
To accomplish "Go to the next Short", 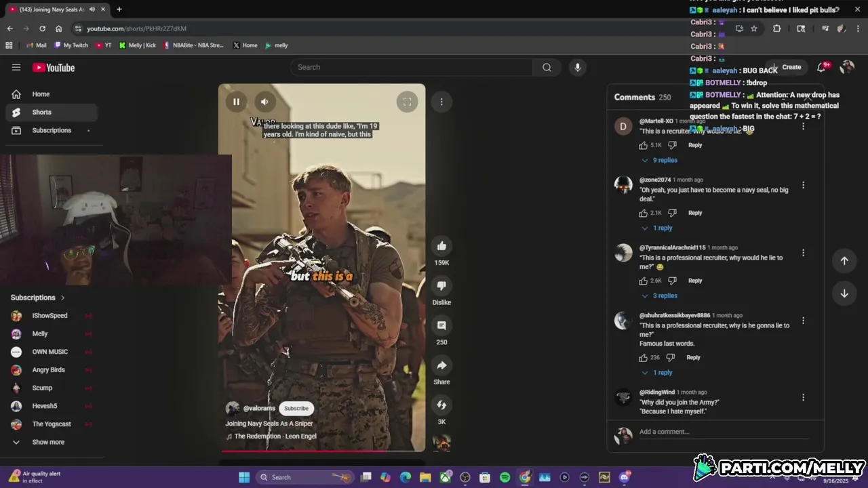I will (x=844, y=293).
